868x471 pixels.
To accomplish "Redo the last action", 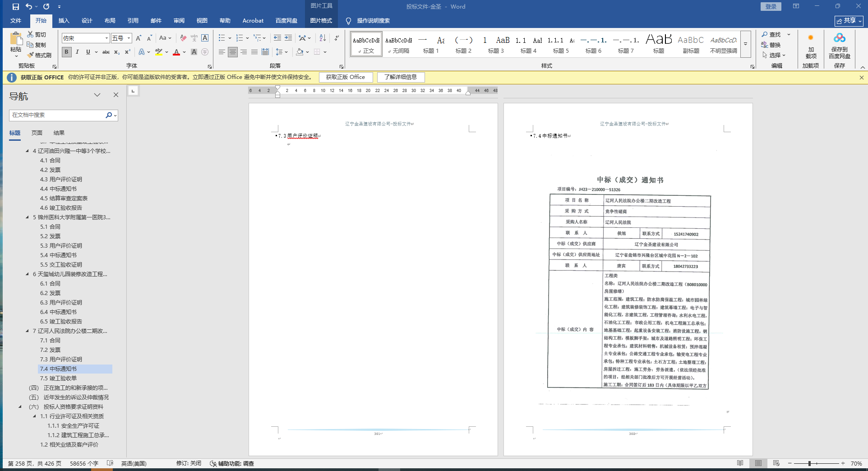I will [x=46, y=7].
